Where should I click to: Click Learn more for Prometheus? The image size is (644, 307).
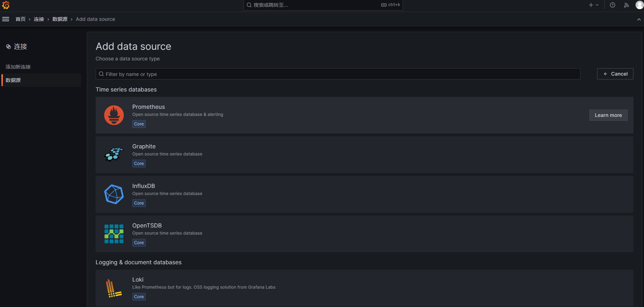pyautogui.click(x=608, y=115)
